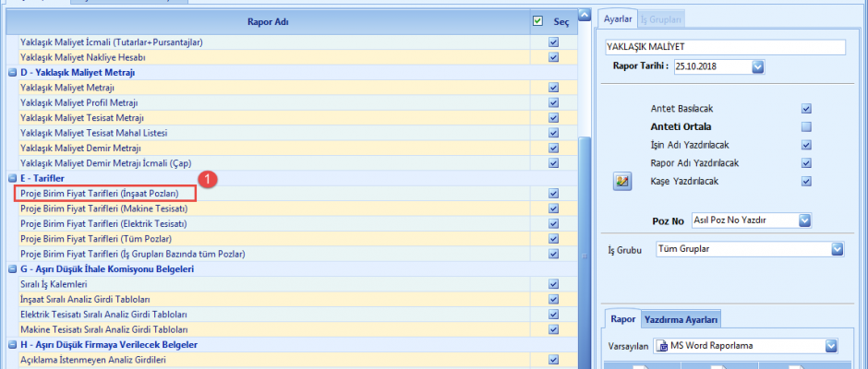Switch to the Yazdırma Ayarları tab
Viewport: 868px width, 369px height.
(681, 319)
